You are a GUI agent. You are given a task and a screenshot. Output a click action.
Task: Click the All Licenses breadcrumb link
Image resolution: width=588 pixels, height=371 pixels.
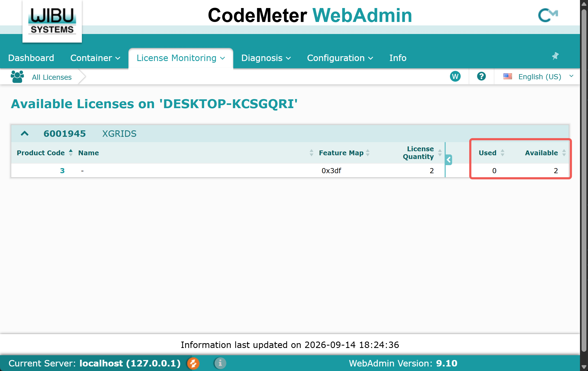52,77
